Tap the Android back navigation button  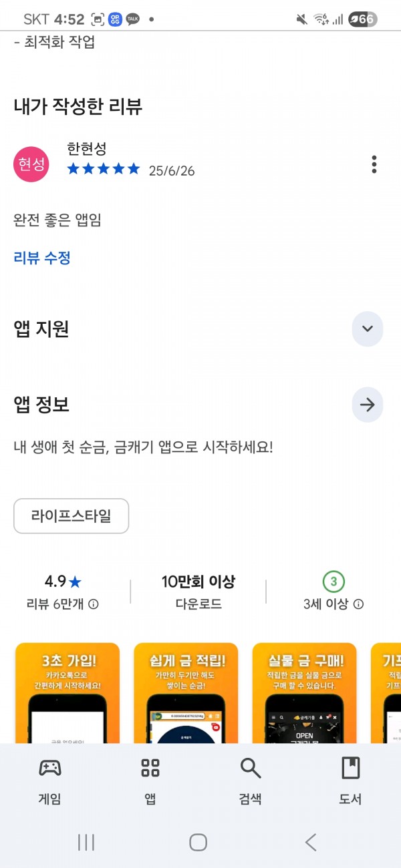(x=311, y=843)
